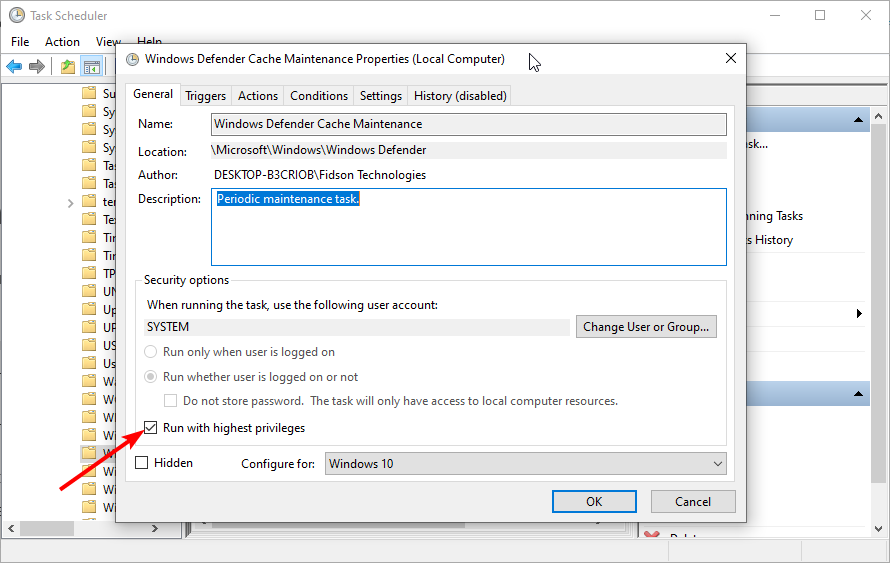This screenshot has height=563, width=890.
Task: Click the 'Te' folder tree item
Action: click(x=99, y=219)
